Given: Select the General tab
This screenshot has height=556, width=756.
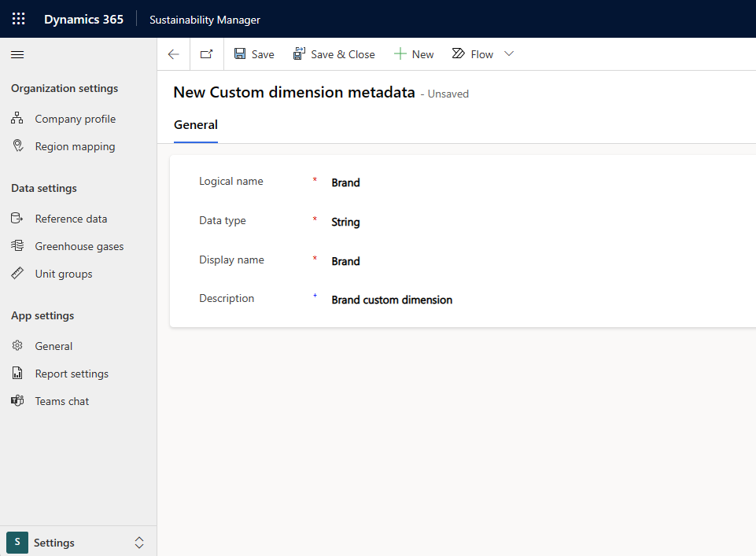Looking at the screenshot, I should (x=195, y=125).
